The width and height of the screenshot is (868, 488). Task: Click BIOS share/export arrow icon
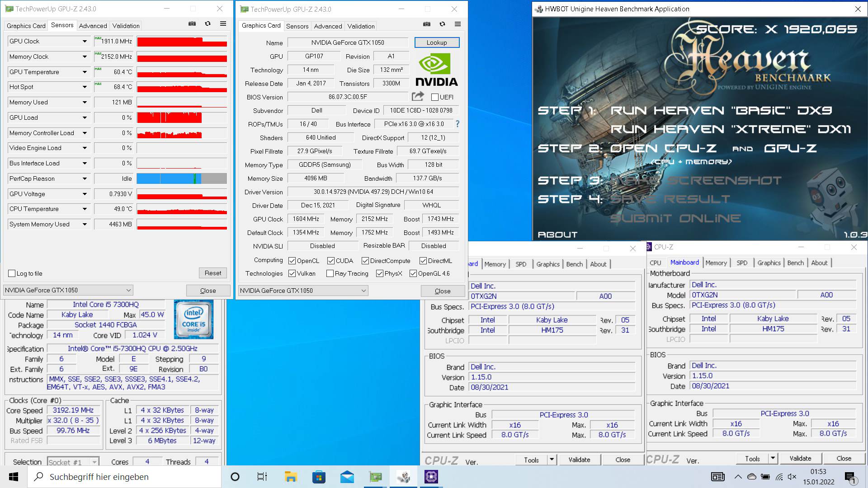418,96
